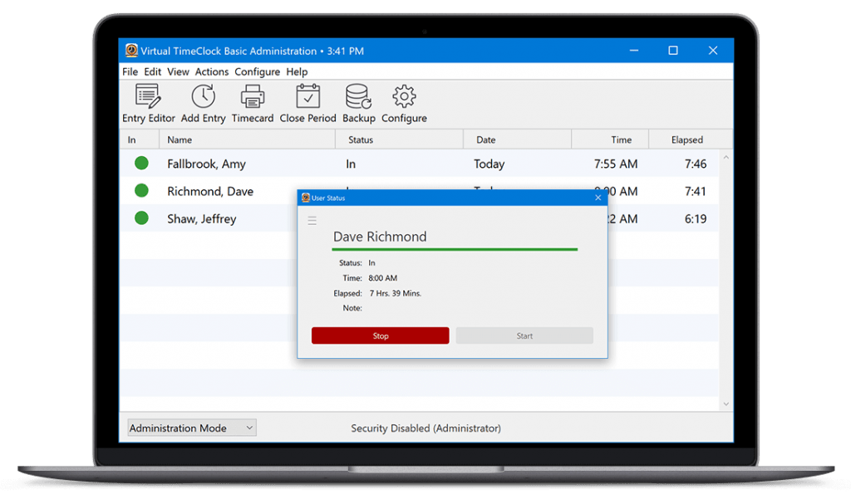Minimize the Virtual TimeClock window
Image resolution: width=851 pixels, height=504 pixels.
[x=634, y=51]
